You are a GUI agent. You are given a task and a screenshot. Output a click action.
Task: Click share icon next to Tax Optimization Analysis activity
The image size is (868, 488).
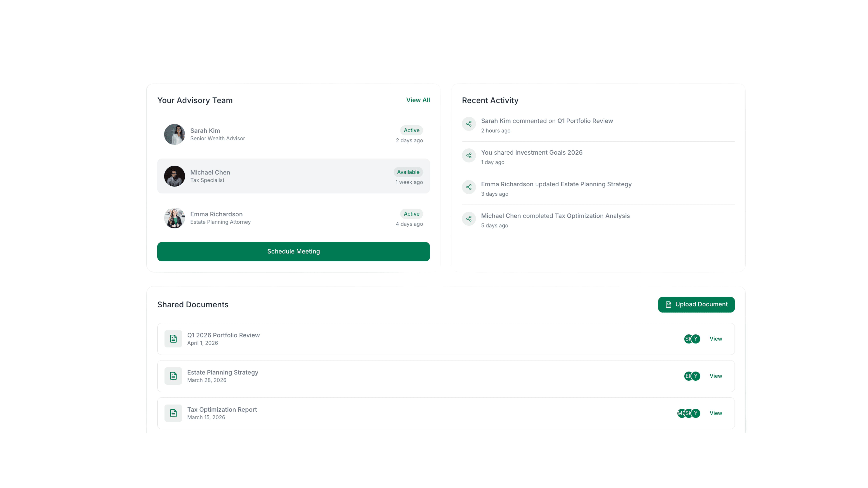coord(469,219)
